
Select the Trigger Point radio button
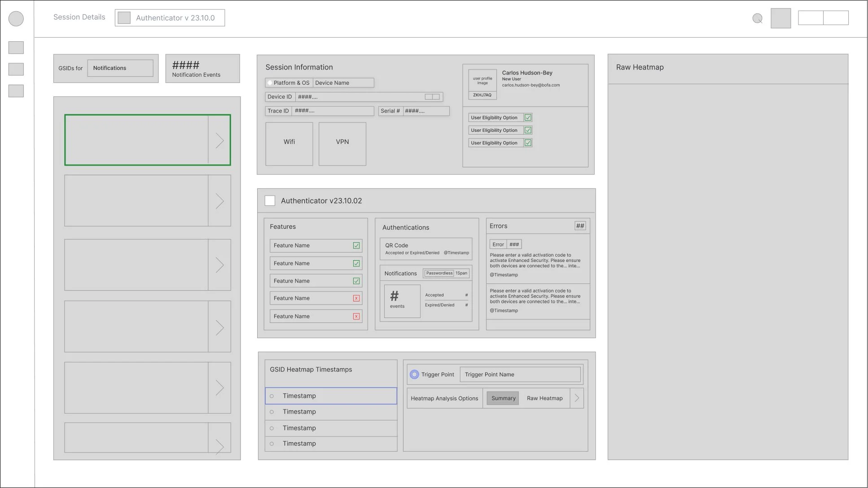(414, 374)
